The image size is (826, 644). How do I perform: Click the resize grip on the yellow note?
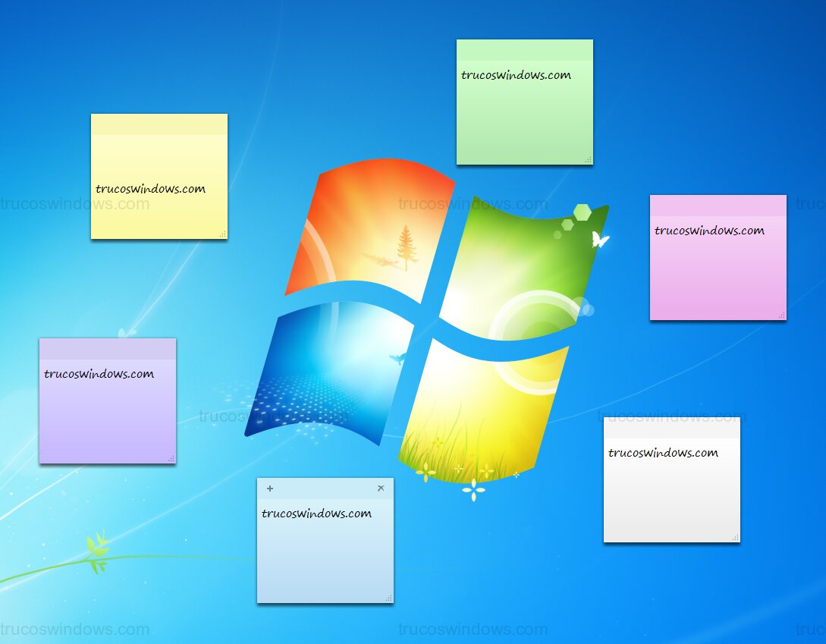click(x=223, y=234)
